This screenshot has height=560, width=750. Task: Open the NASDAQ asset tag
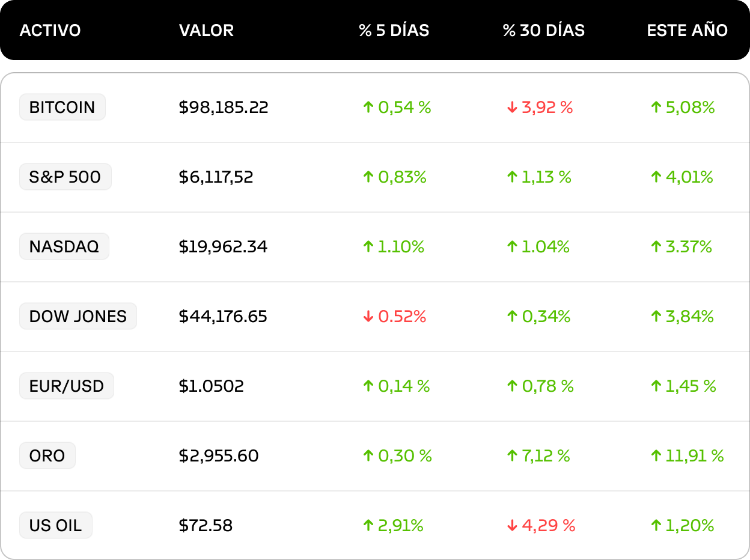(x=64, y=246)
